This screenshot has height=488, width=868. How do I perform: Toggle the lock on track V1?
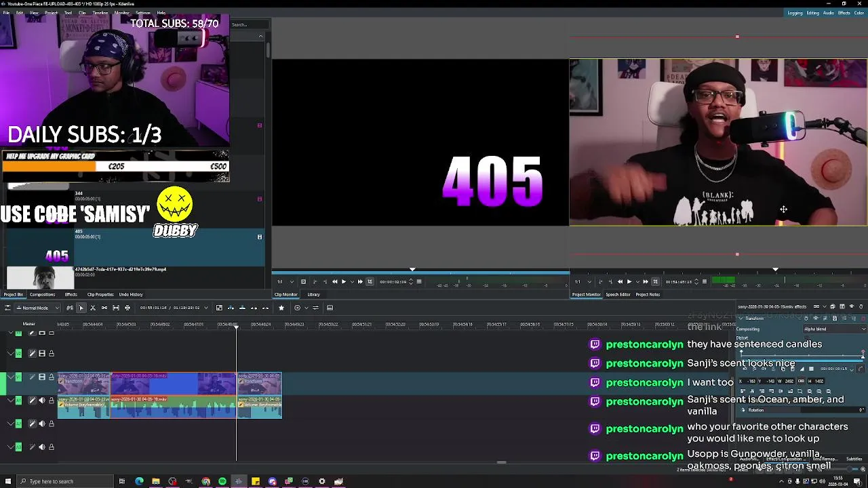[x=51, y=377]
